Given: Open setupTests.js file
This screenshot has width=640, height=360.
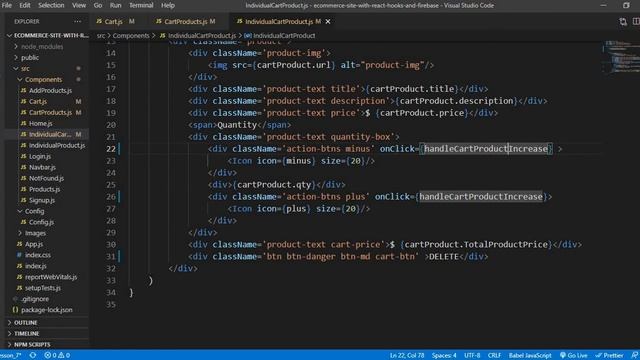Looking at the screenshot, I should click(43, 288).
